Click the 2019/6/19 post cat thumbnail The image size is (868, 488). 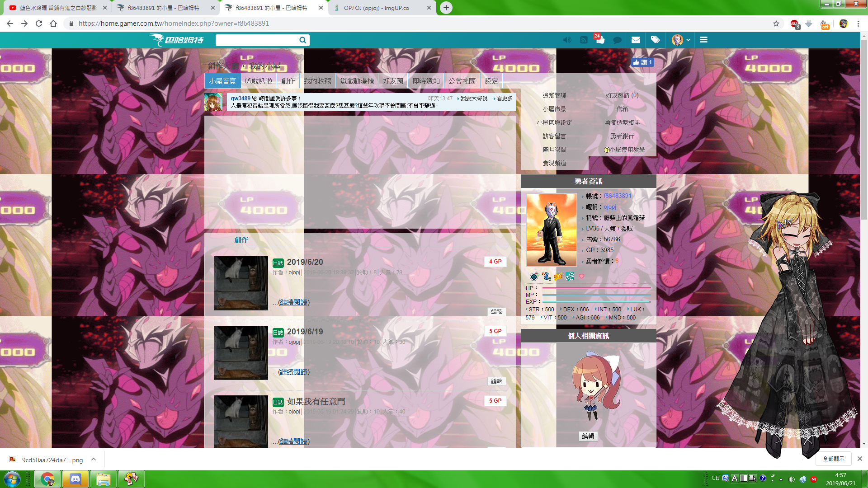pos(241,353)
